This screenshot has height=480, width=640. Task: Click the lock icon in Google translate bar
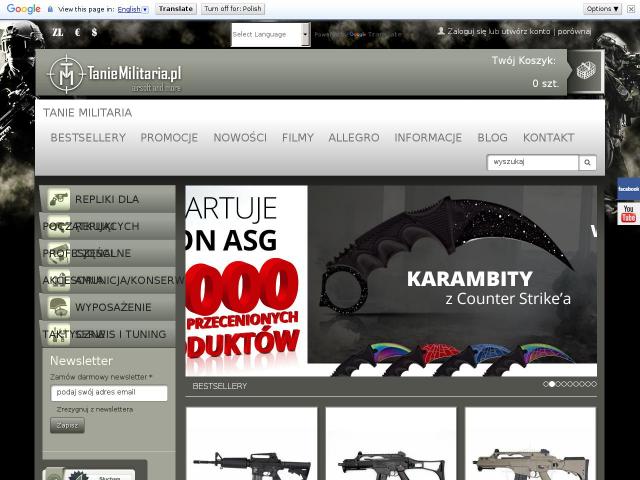(x=50, y=9)
